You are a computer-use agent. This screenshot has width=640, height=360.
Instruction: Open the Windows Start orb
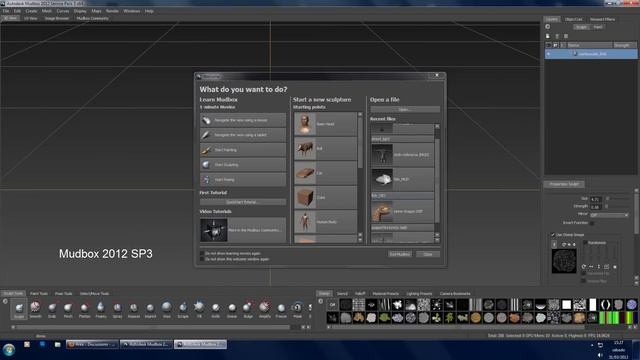click(9, 349)
